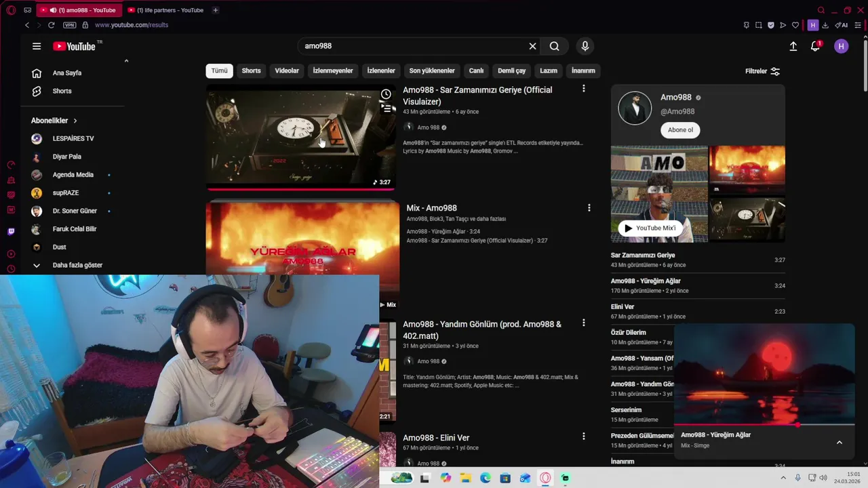Screen dimensions: 868x488
Task: Open Opera easy setup sliders icon
Action: coord(858,25)
